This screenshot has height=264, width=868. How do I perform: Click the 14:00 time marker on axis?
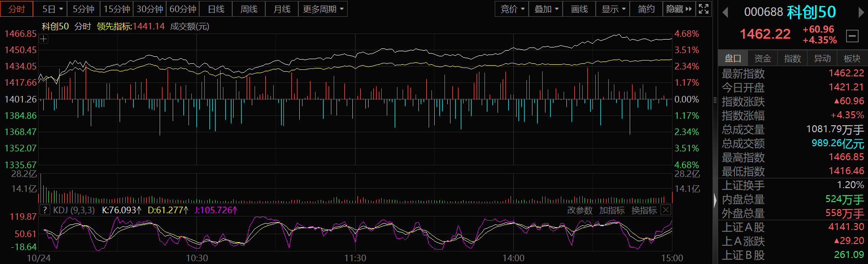(513, 258)
